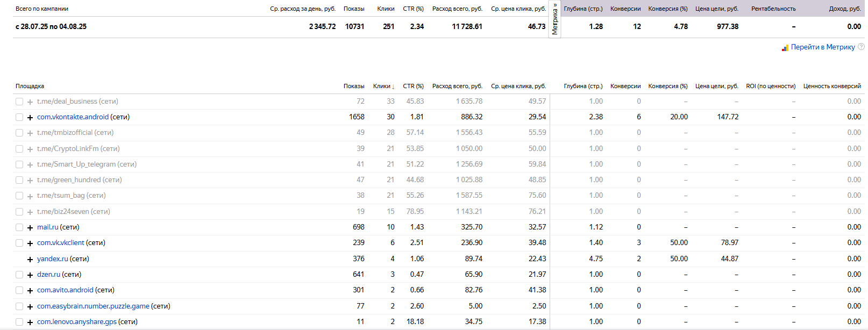Viewport: 868px width, 330px height.
Task: Click the help question mark near Metrika link
Action: click(x=861, y=47)
